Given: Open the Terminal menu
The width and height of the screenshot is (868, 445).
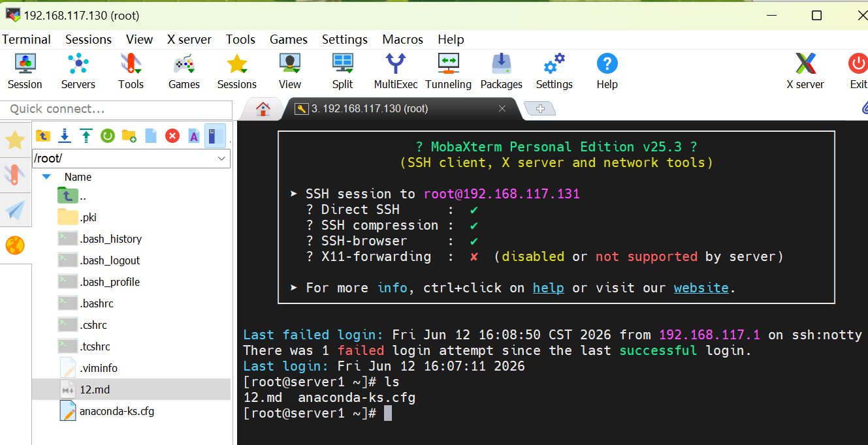Looking at the screenshot, I should point(26,39).
